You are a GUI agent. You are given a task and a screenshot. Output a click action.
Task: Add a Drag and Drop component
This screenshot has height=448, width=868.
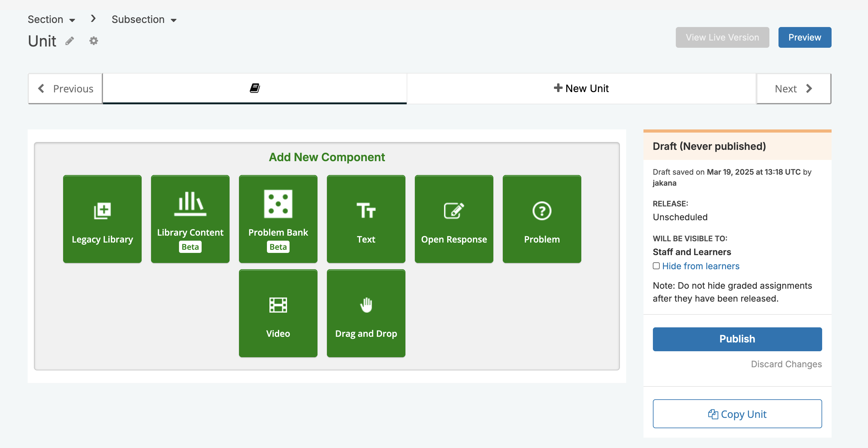click(x=366, y=313)
